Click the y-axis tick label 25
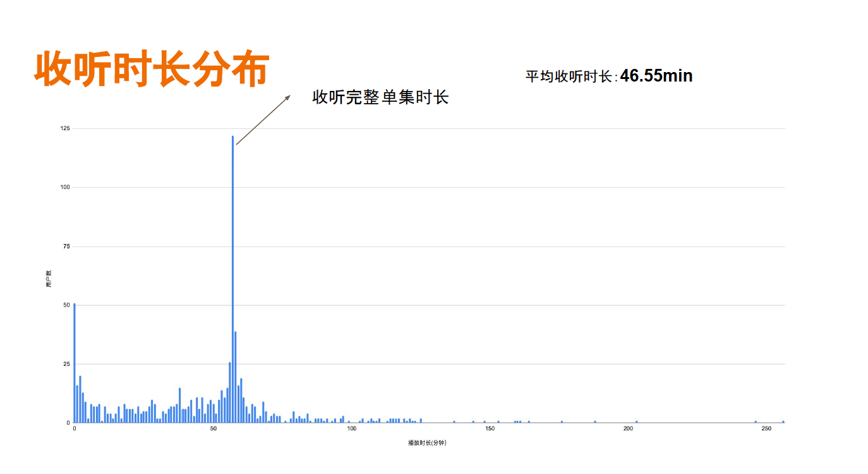 [x=66, y=364]
